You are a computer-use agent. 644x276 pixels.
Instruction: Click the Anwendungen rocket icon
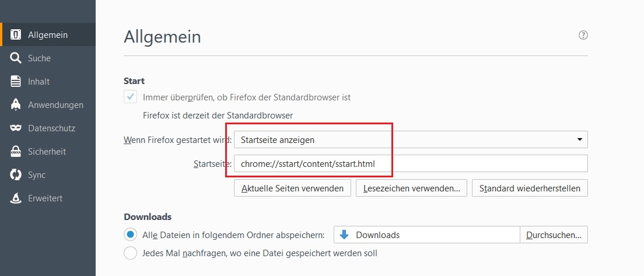(16, 105)
